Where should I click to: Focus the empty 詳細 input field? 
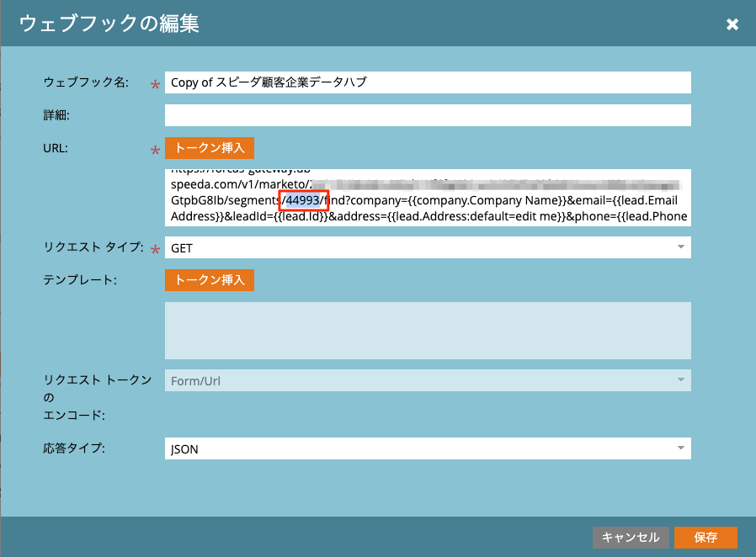[x=428, y=115]
